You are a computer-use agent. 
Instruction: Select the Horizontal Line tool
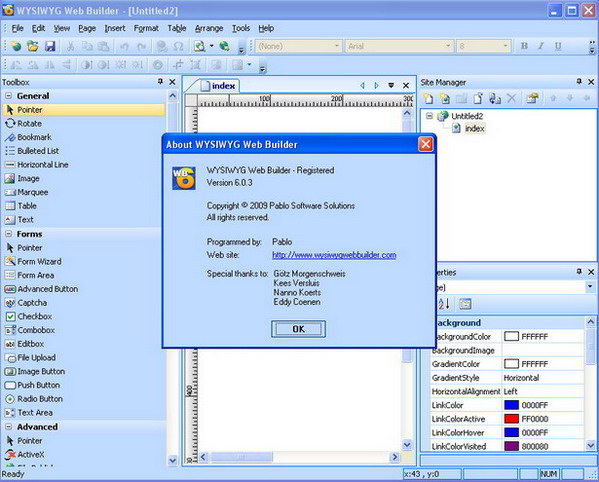[84, 165]
